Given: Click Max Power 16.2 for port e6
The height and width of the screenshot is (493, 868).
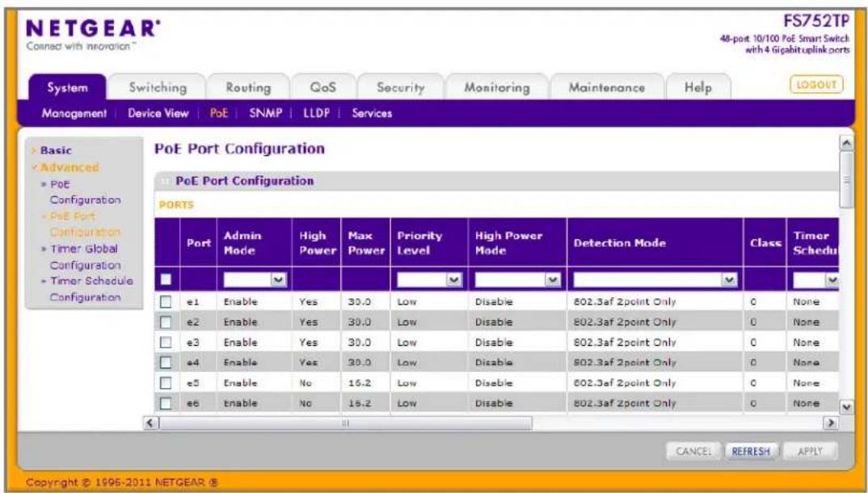Looking at the screenshot, I should [360, 403].
